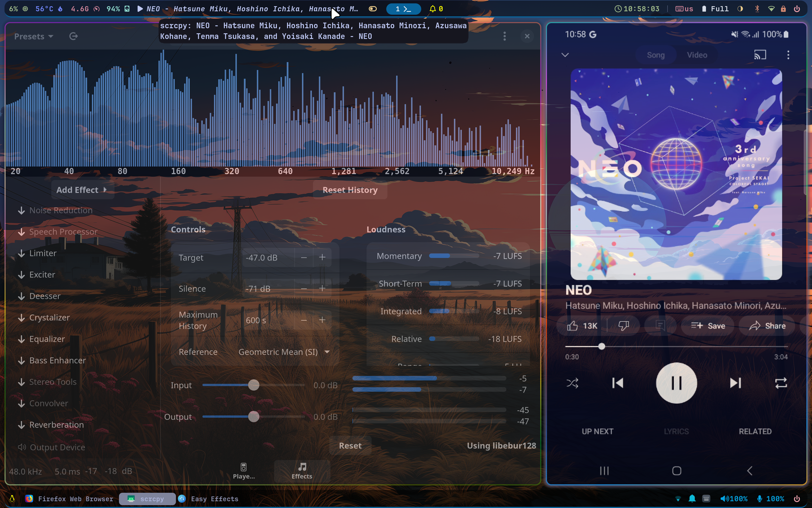Open the UP NEXT tab

coord(598,432)
